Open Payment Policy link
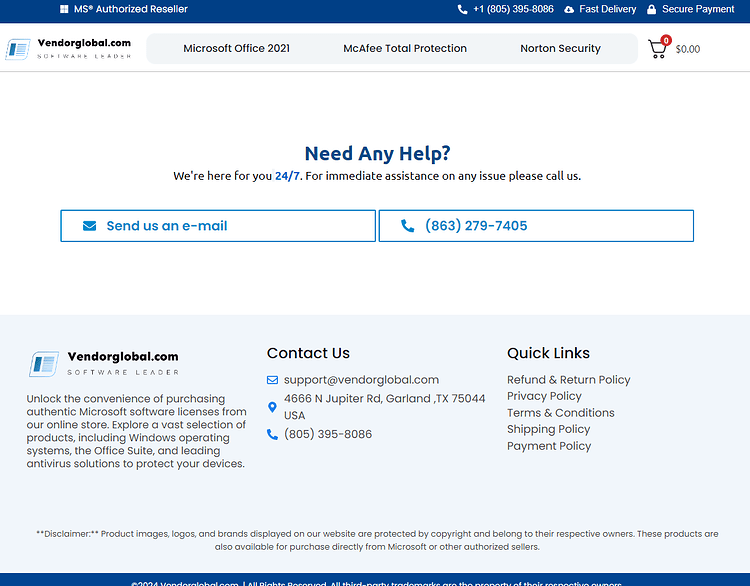 pyautogui.click(x=549, y=446)
